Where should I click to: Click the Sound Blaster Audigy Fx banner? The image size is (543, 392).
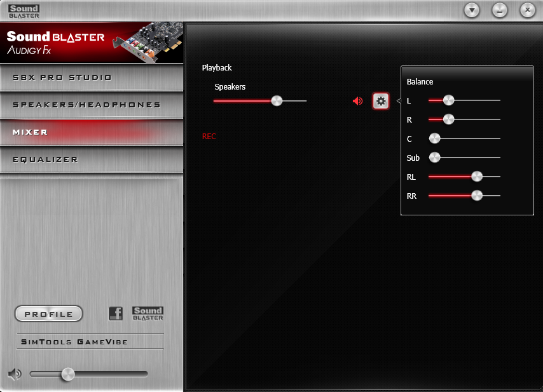92,43
